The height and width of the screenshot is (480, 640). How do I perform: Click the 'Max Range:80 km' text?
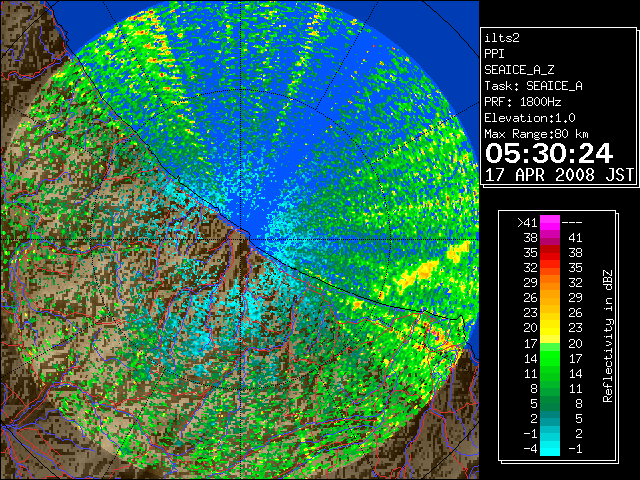click(536, 134)
